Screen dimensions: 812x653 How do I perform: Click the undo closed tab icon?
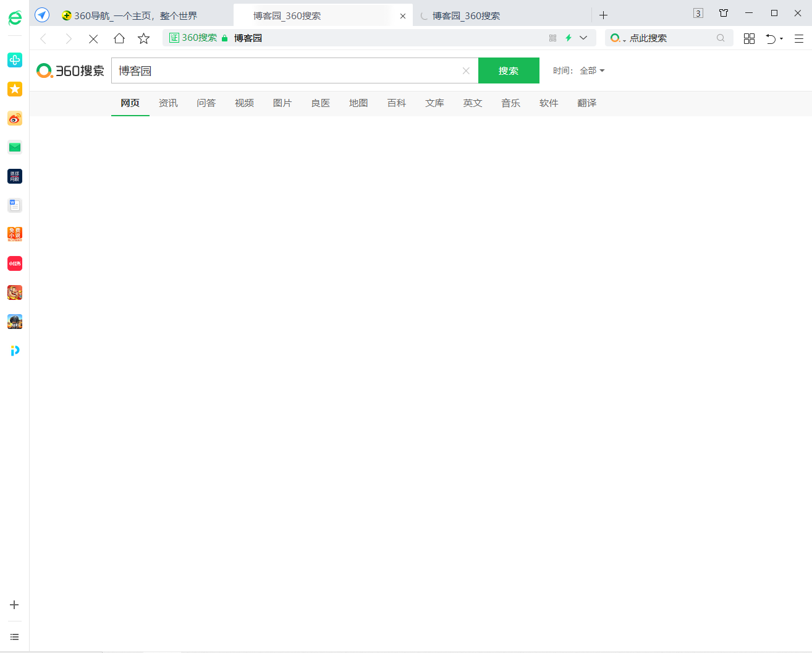click(770, 38)
